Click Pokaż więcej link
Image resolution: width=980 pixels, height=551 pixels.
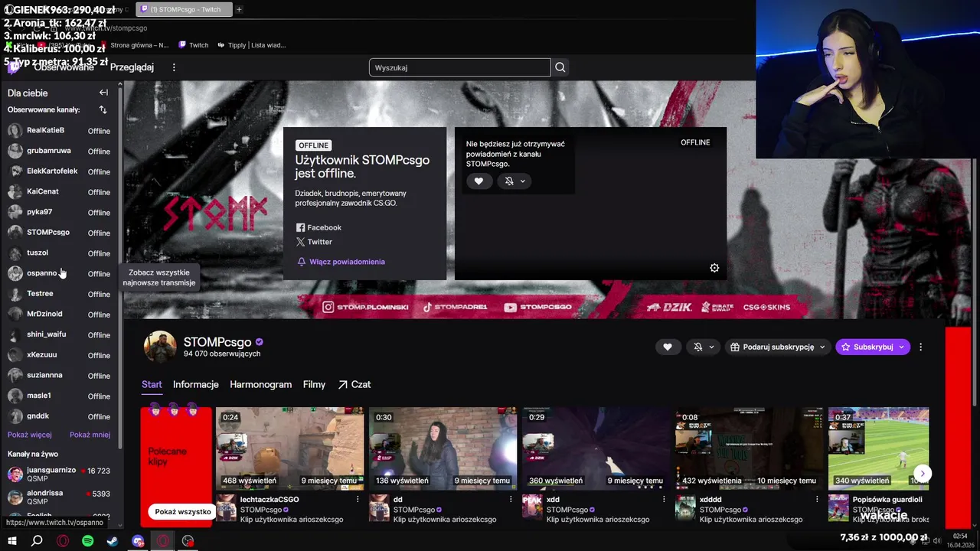pyautogui.click(x=30, y=435)
